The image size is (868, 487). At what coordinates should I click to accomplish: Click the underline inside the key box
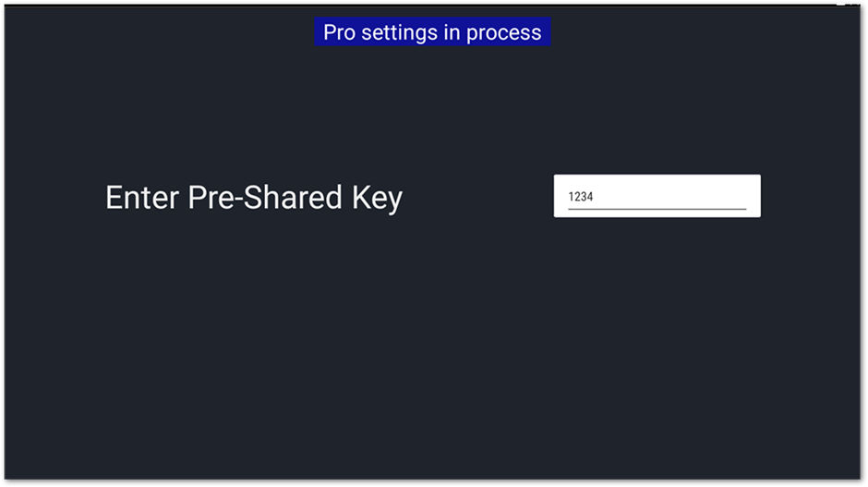[x=657, y=210]
